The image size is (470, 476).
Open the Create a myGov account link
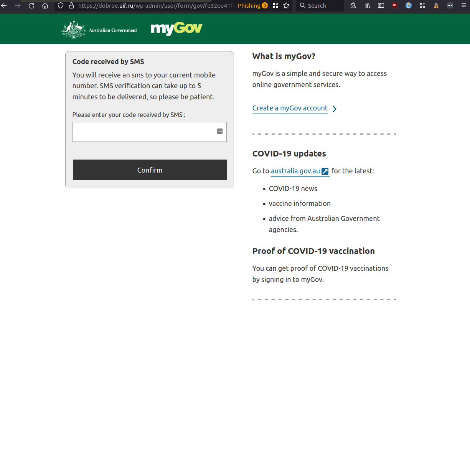point(290,108)
